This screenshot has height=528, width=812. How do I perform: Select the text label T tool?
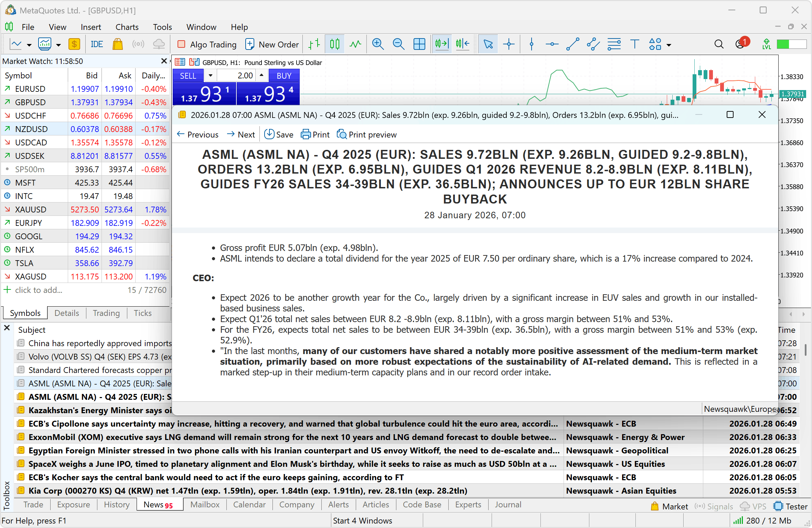(x=634, y=44)
